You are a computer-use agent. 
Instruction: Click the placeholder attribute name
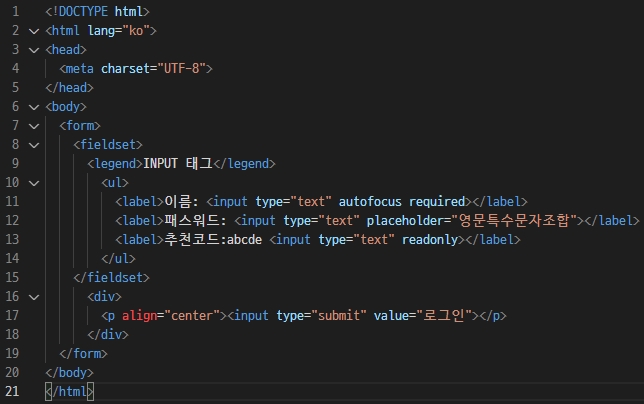point(405,221)
